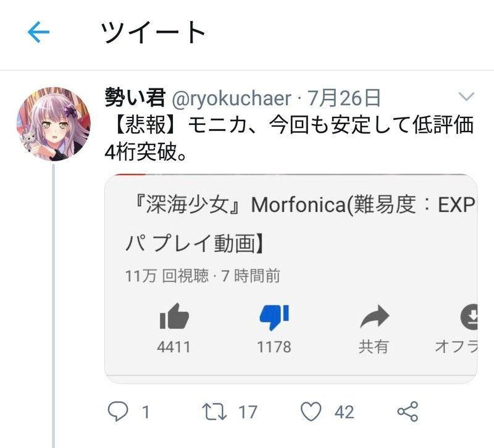Expand the tweet options chevron
The height and width of the screenshot is (448, 494).
[x=467, y=96]
